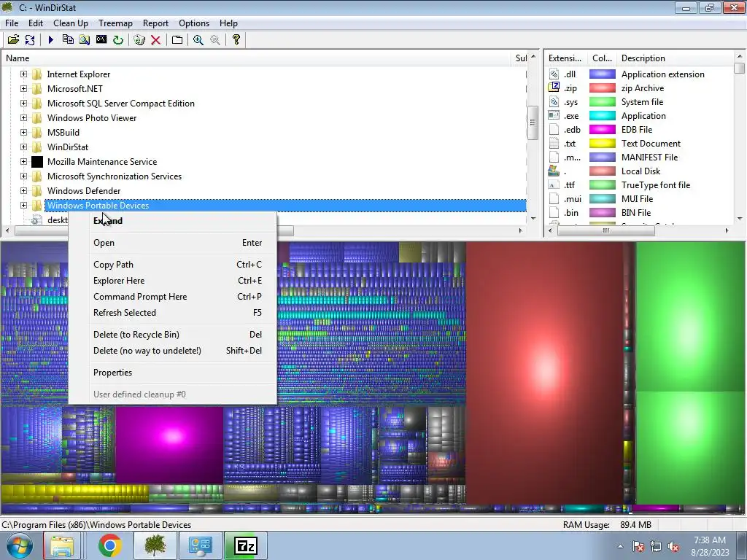Choose Delete (to Recycle Bin) in context menu

(x=172, y=335)
